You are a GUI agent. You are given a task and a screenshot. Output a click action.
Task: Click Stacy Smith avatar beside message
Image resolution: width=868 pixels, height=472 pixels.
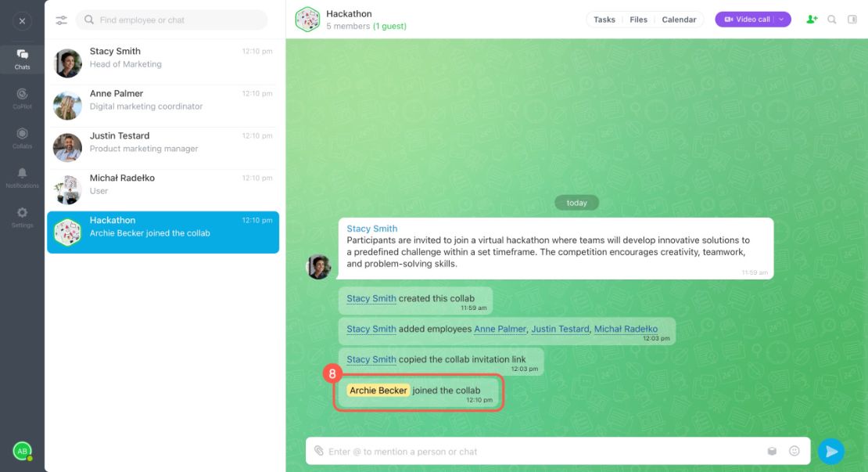[x=319, y=266]
